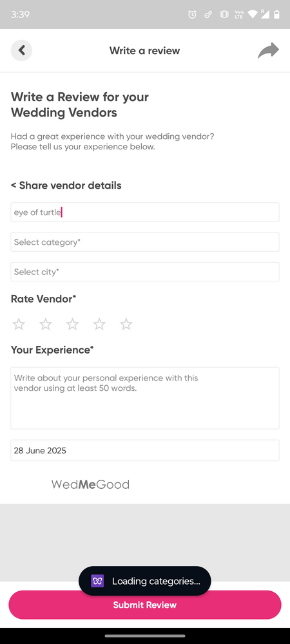Viewport: 290px width, 644px height.
Task: Tap the battery icon in status bar
Action: [277, 14]
